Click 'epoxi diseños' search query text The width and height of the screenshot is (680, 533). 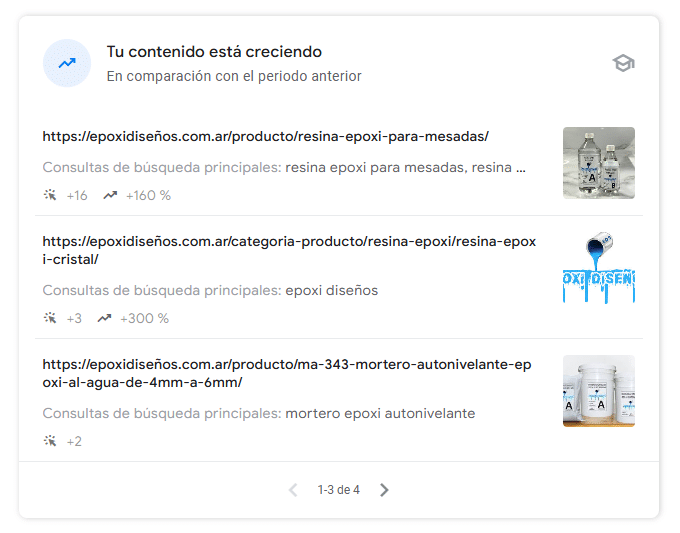point(331,291)
